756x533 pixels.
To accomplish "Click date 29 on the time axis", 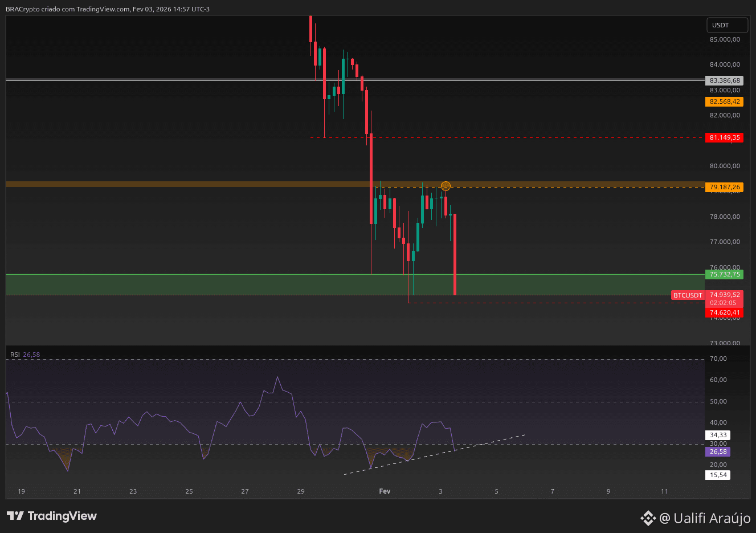I will tap(301, 491).
